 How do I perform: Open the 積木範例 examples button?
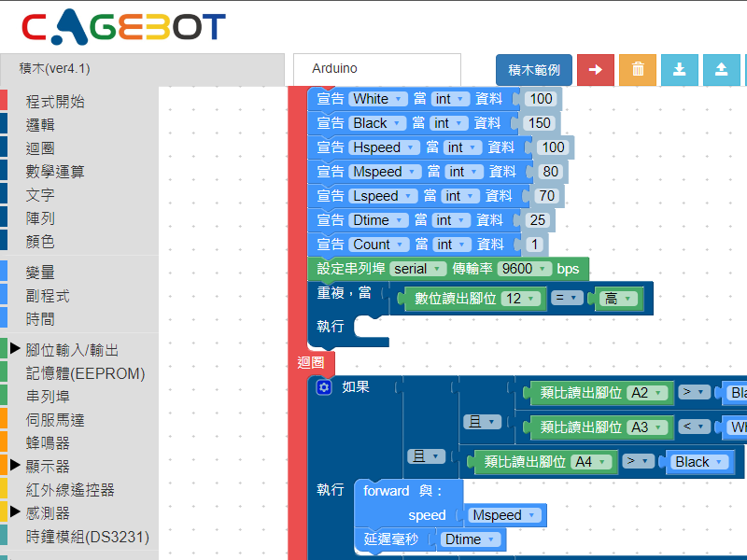click(x=534, y=69)
